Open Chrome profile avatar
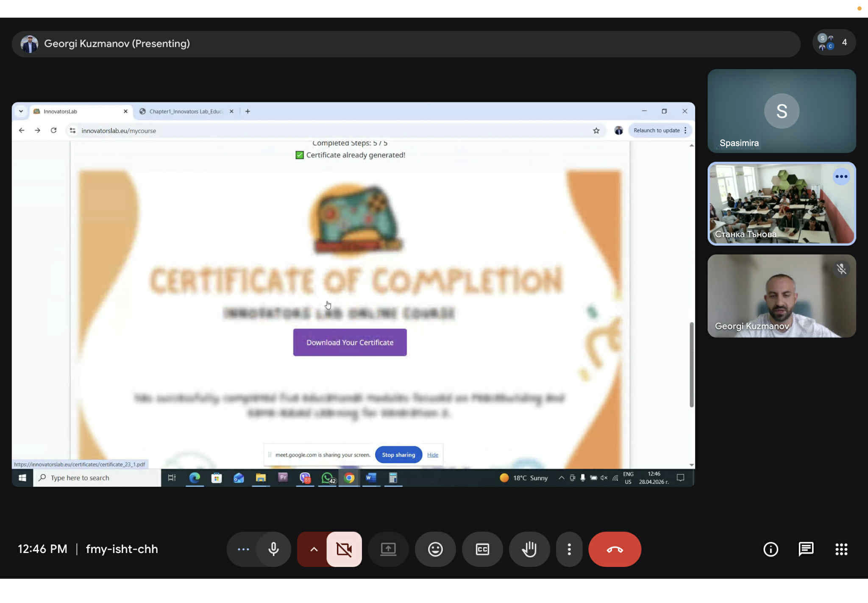 click(x=618, y=131)
